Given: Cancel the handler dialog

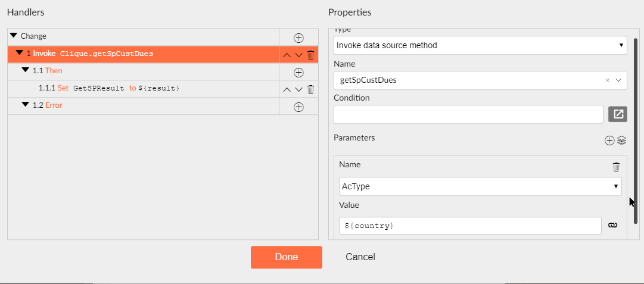Looking at the screenshot, I should pos(360,257).
